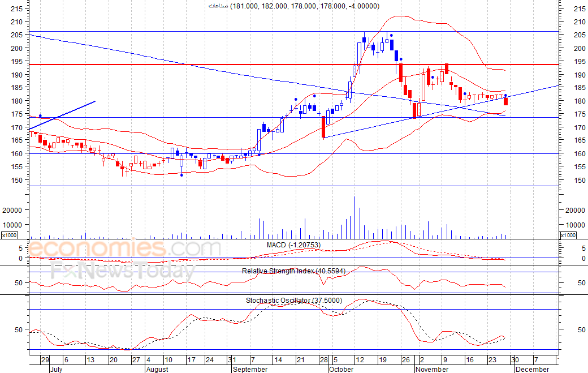Select the September month label
The image size is (588, 373).
pos(250,369)
